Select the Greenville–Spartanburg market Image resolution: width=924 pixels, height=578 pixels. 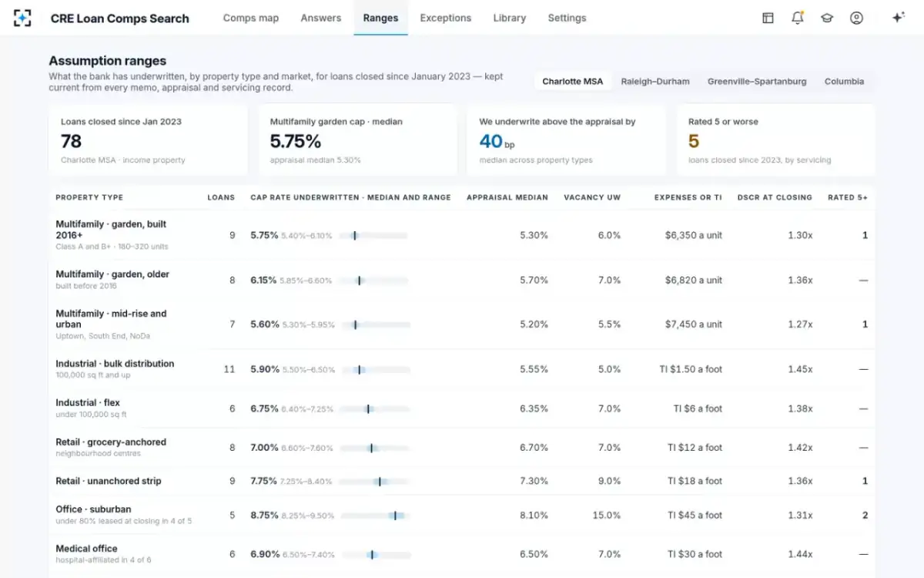point(757,81)
